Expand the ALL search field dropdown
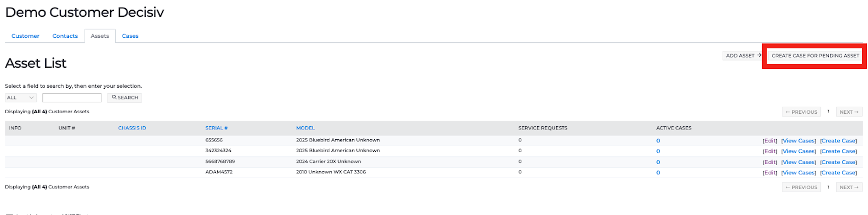The height and width of the screenshot is (215, 868). 21,98
